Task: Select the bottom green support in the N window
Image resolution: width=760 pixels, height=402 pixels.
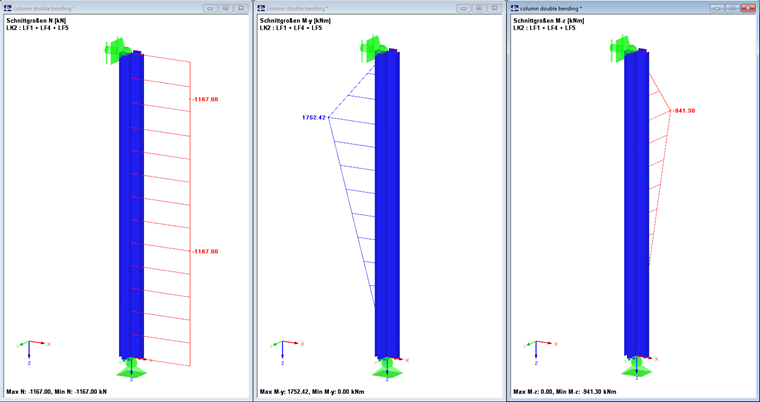Action: coord(131,368)
